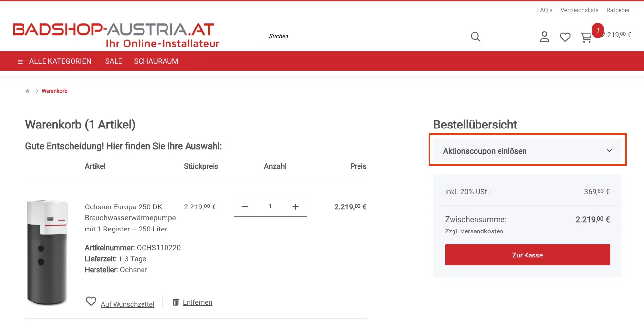644x334 pixels.
Task: Open the SCHAURAUM menu item
Action: [x=156, y=61]
